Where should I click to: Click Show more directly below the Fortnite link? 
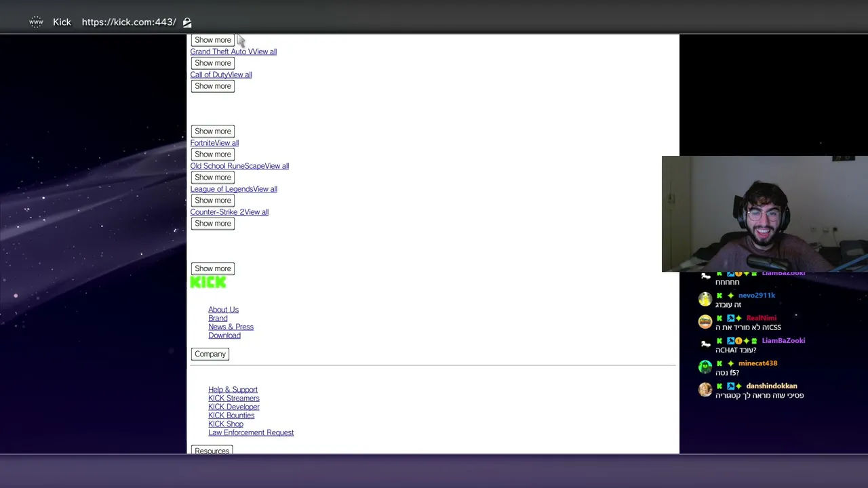213,154
